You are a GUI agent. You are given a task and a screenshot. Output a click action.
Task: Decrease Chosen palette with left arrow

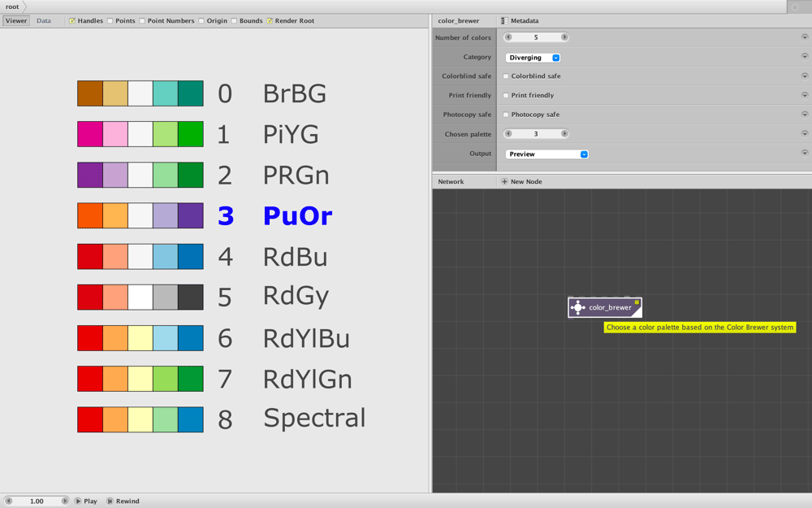[x=508, y=134]
